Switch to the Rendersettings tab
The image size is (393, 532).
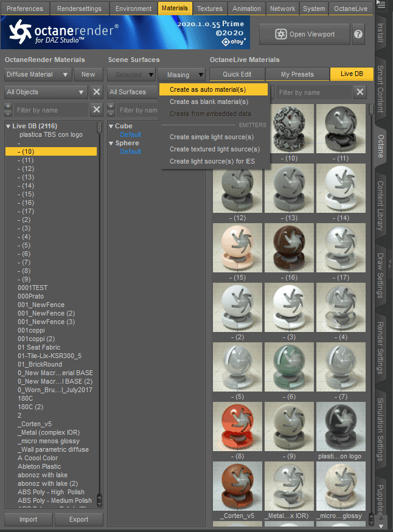point(80,9)
